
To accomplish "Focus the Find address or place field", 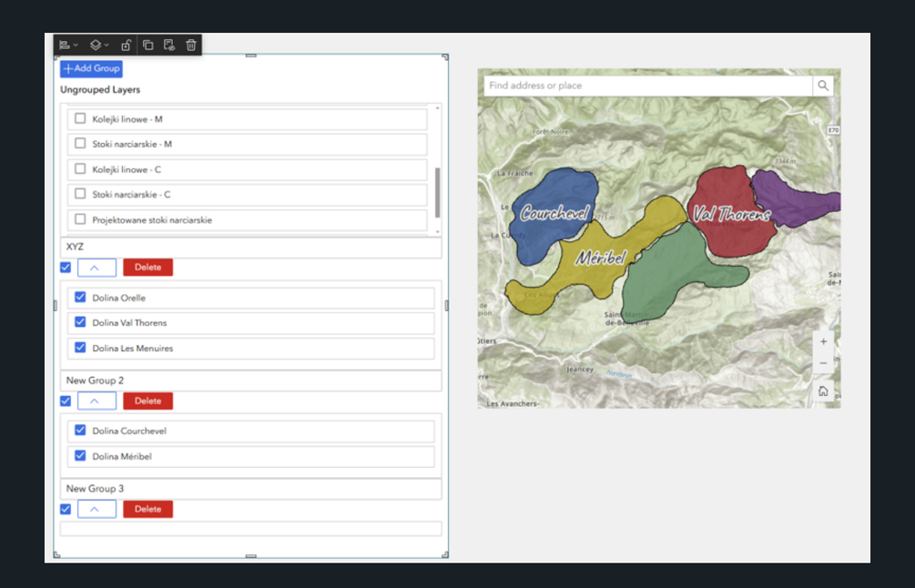I will 647,86.
